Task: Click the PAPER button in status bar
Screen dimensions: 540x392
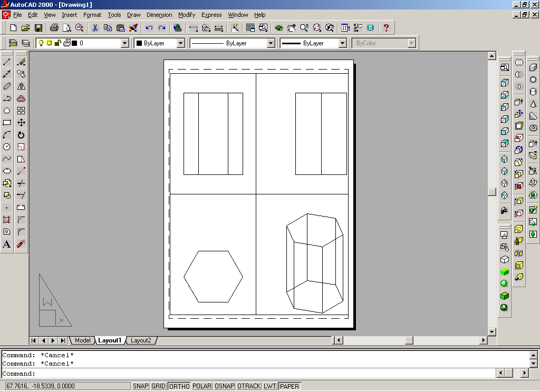Action: click(290, 386)
